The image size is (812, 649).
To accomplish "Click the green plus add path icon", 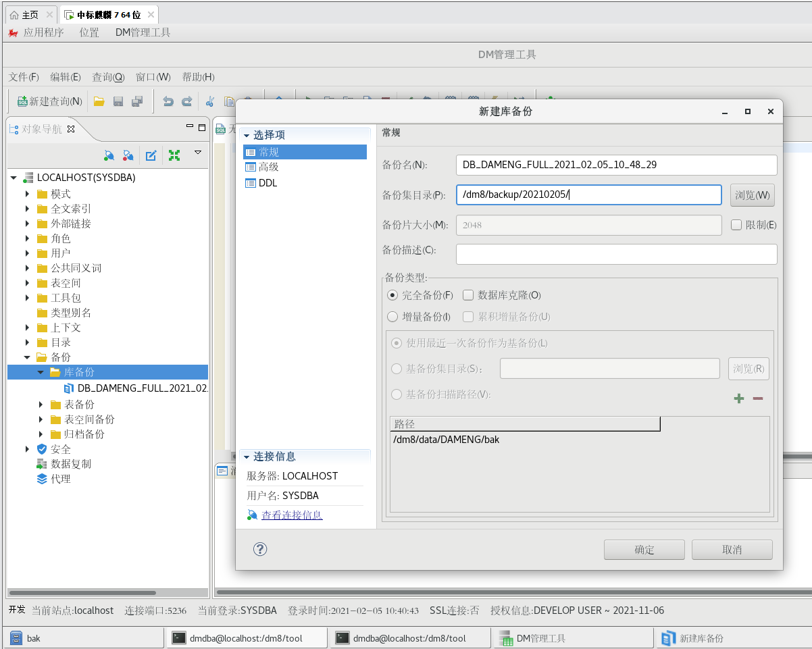I will click(x=739, y=398).
